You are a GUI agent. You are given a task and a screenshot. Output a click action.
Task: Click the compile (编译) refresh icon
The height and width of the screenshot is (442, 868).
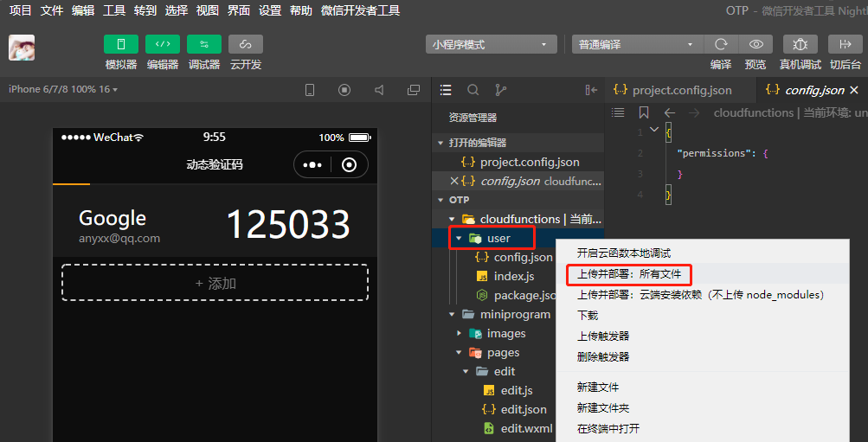point(720,44)
